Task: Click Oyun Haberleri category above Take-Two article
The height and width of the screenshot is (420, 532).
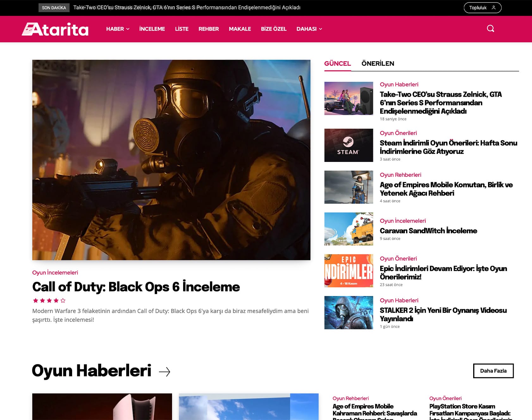Action: click(399, 84)
